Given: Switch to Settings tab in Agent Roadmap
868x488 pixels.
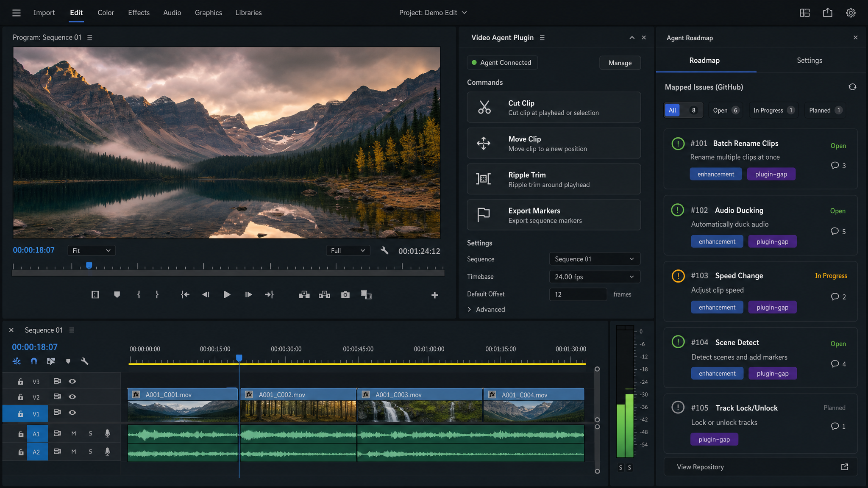Looking at the screenshot, I should [809, 60].
